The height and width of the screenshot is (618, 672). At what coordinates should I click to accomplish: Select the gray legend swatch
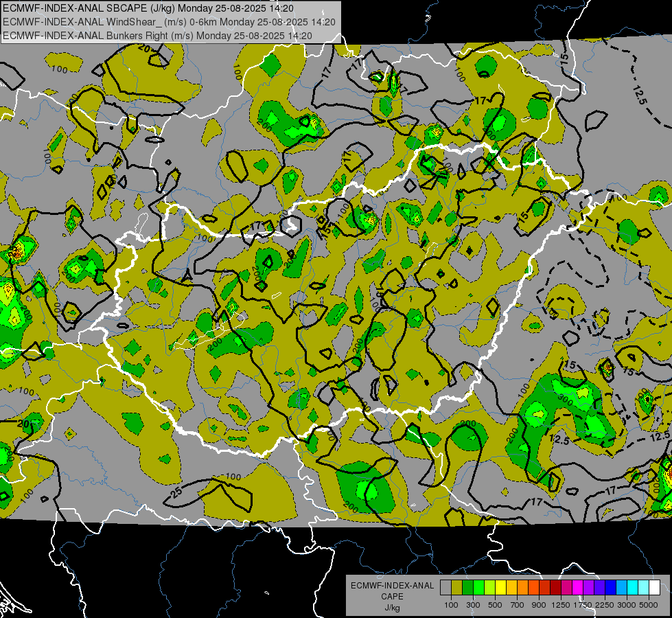(445, 587)
